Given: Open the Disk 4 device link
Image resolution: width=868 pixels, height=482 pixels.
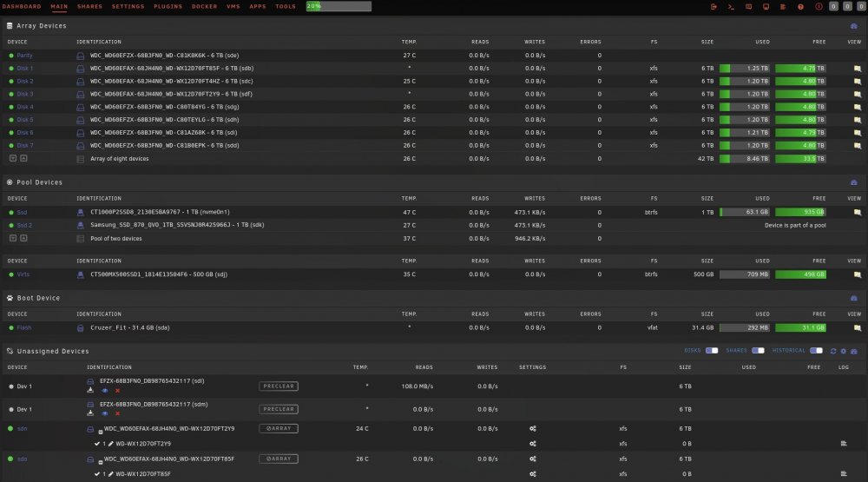Looking at the screenshot, I should [25, 107].
